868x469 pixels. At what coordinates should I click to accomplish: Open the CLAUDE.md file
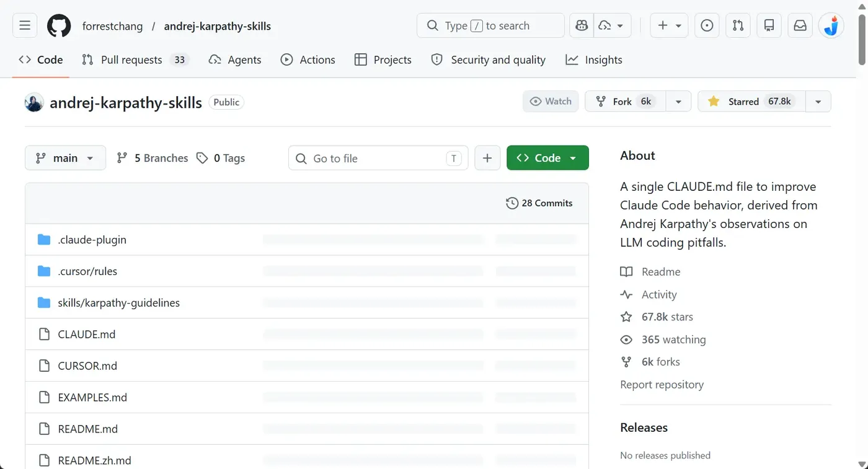[x=86, y=334]
